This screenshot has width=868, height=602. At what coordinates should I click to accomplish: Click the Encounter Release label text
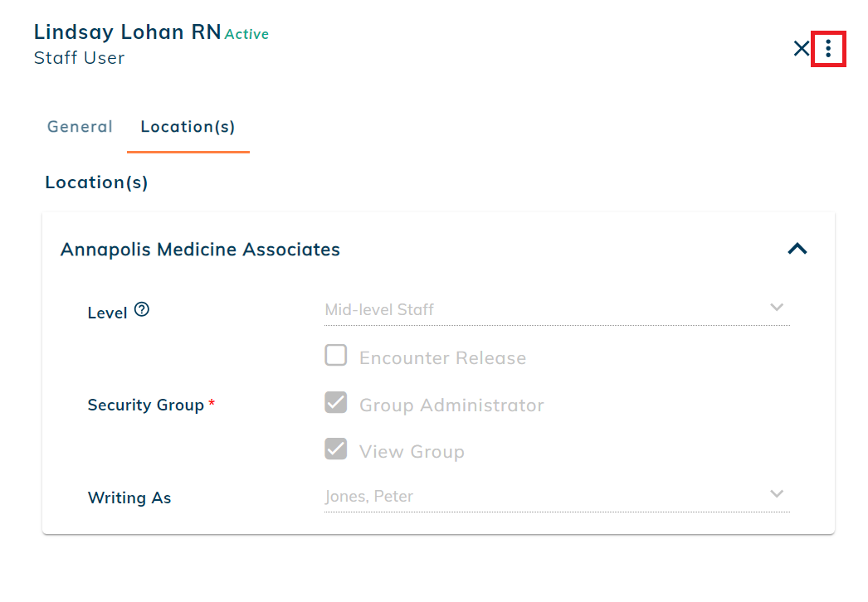pos(442,358)
